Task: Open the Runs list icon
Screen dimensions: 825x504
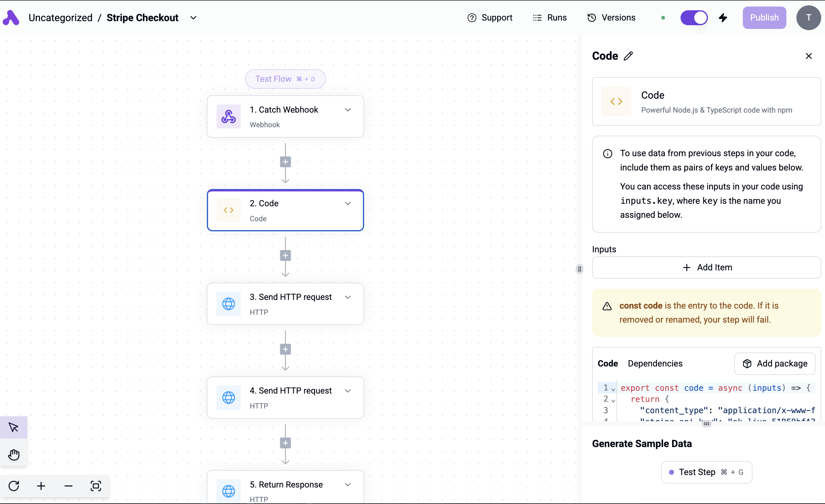Action: coord(537,18)
